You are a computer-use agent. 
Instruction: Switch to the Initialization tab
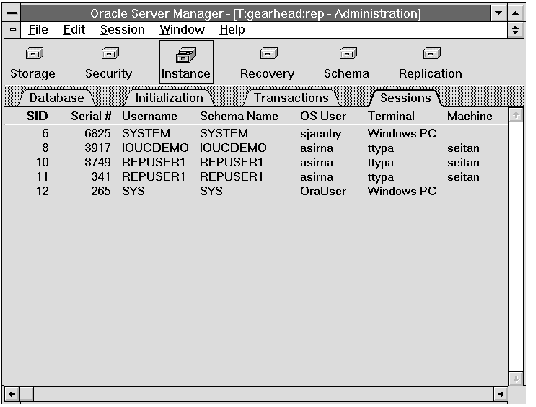click(169, 98)
